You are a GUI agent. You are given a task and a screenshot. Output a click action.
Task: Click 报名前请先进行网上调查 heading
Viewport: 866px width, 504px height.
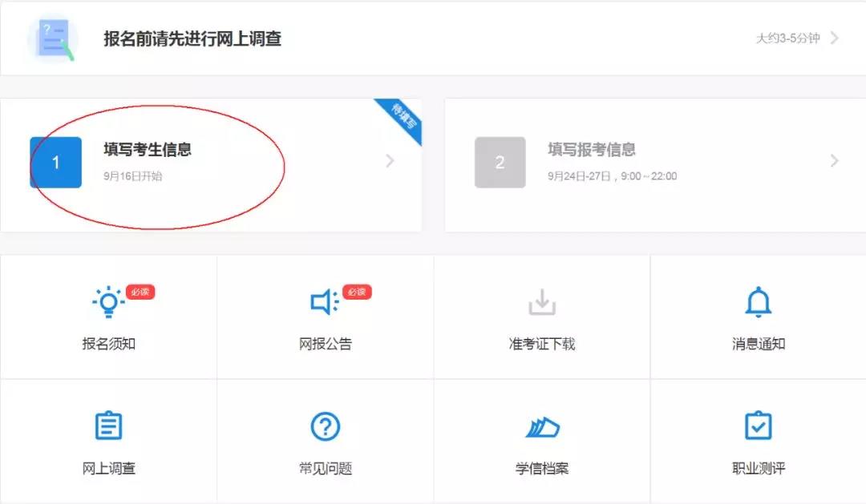192,38
